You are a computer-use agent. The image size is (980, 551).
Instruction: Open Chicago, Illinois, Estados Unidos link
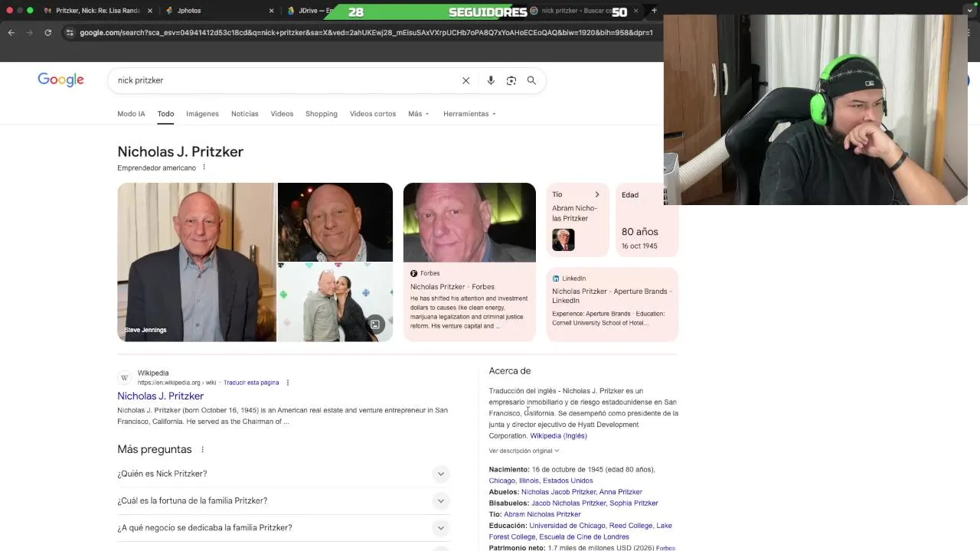click(541, 481)
